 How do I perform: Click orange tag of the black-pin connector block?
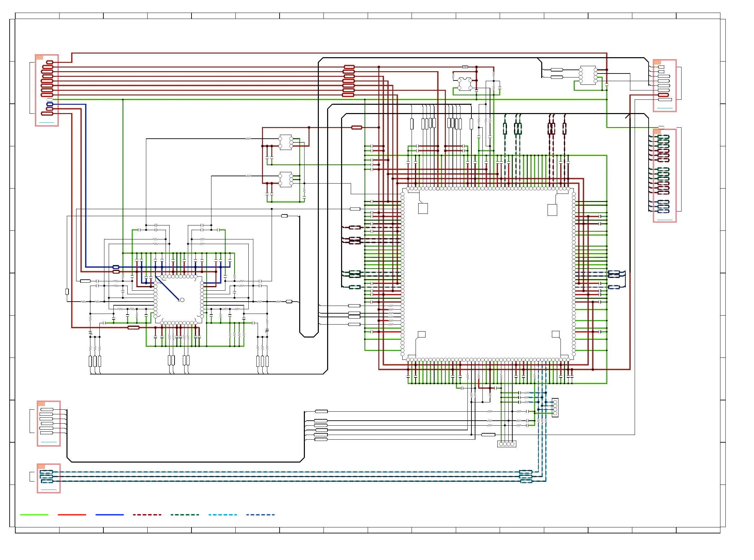pyautogui.click(x=41, y=404)
